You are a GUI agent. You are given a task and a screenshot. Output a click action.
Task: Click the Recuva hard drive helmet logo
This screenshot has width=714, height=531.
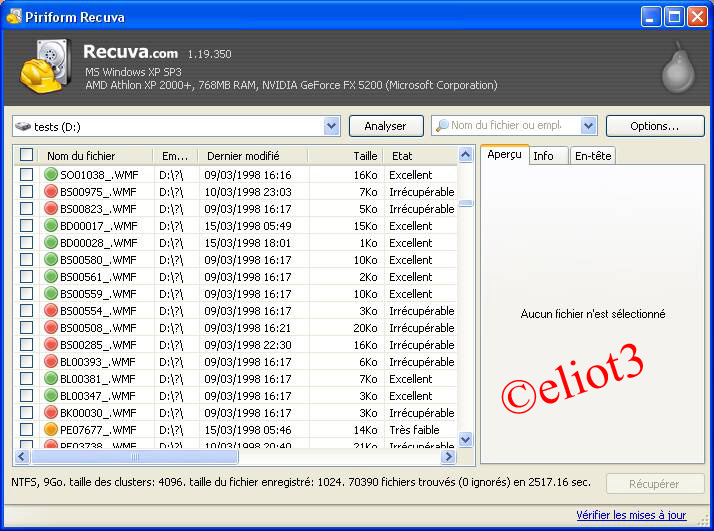pyautogui.click(x=45, y=66)
